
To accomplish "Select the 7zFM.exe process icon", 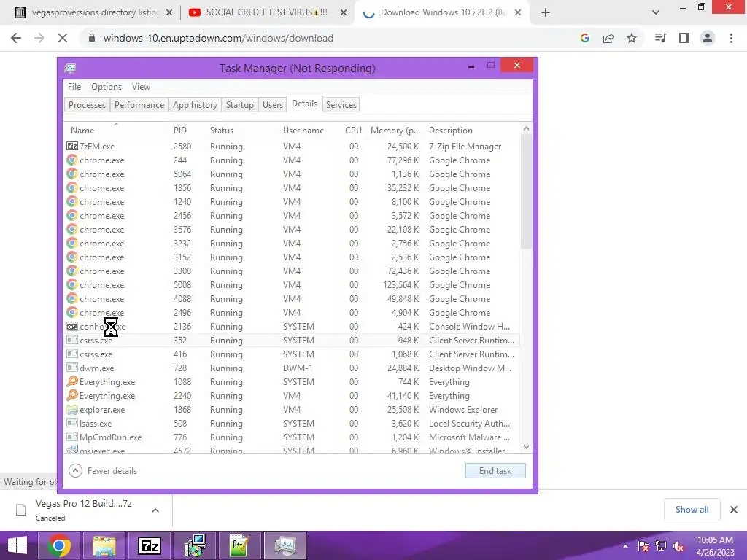I will (x=72, y=146).
